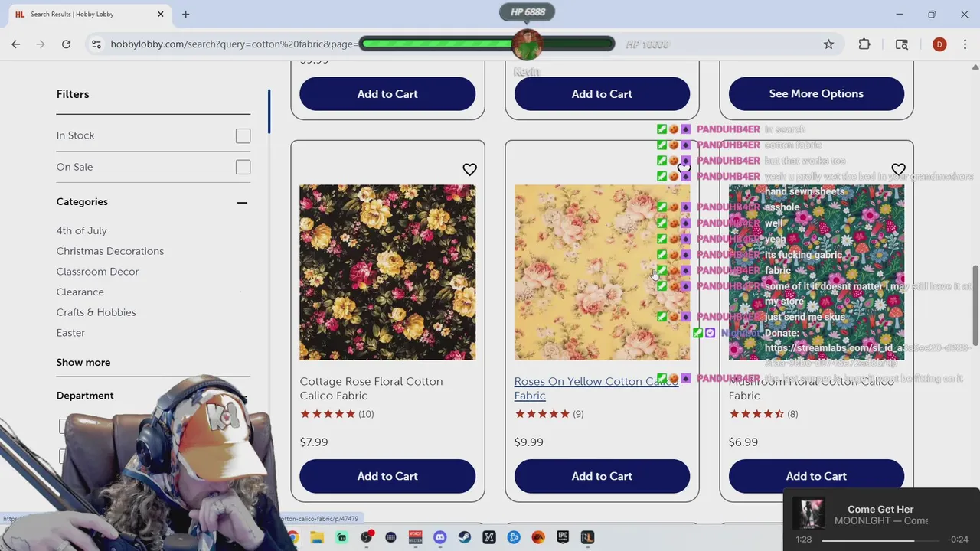Open Discord from the taskbar
The image size is (980, 551).
[x=440, y=537]
